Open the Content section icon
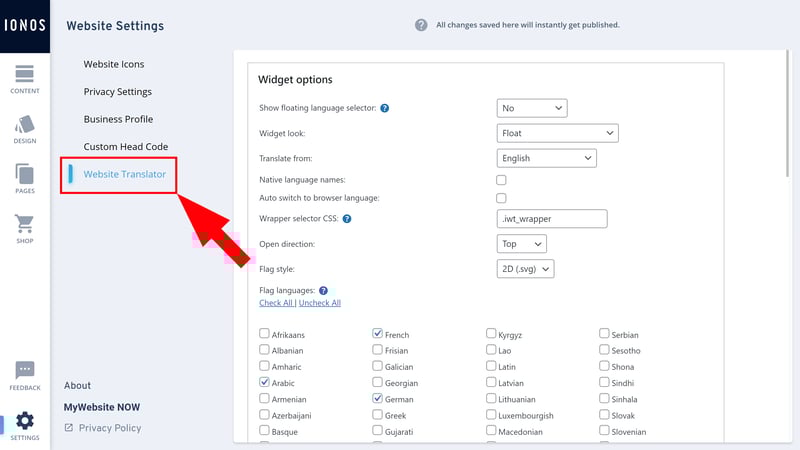The height and width of the screenshot is (450, 800). (x=24, y=74)
